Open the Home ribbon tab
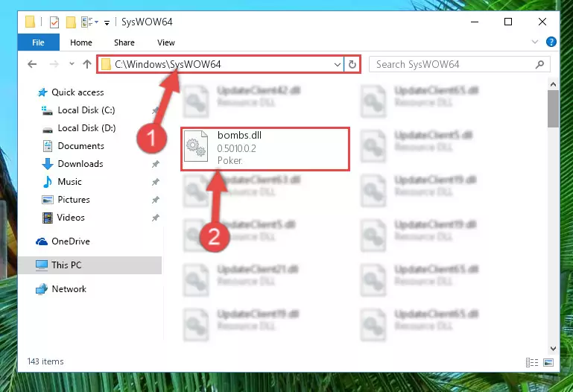The width and height of the screenshot is (573, 392). pos(81,42)
